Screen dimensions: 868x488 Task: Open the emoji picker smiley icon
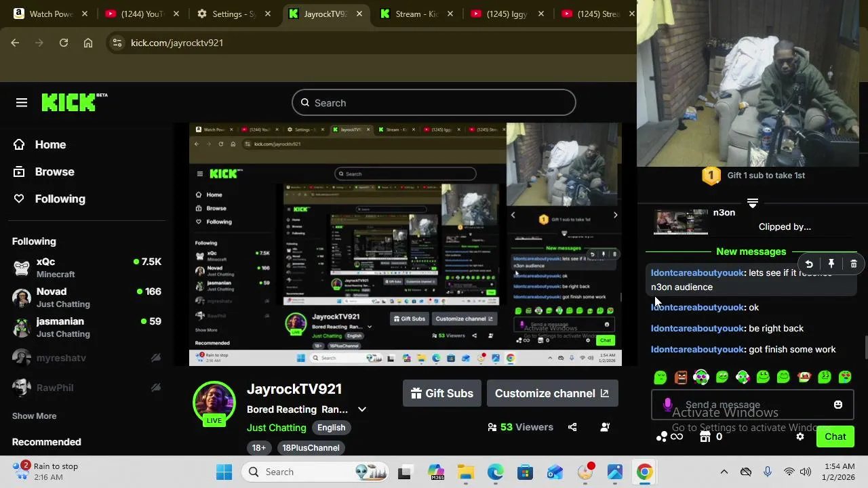(838, 405)
